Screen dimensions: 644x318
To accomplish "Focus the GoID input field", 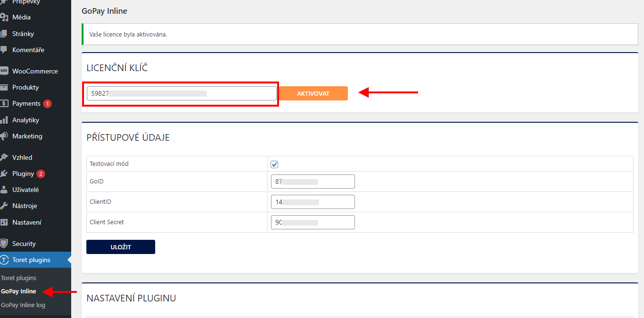I will coord(312,182).
